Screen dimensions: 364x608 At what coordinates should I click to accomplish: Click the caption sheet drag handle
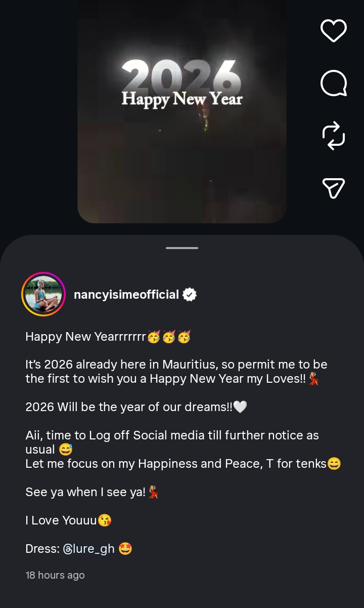[x=182, y=248]
